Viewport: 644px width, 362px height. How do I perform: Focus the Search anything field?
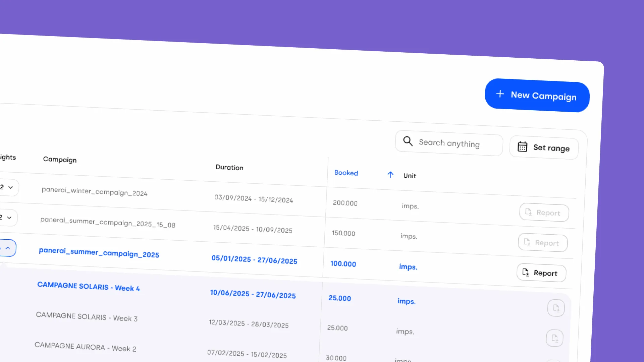coord(449,143)
